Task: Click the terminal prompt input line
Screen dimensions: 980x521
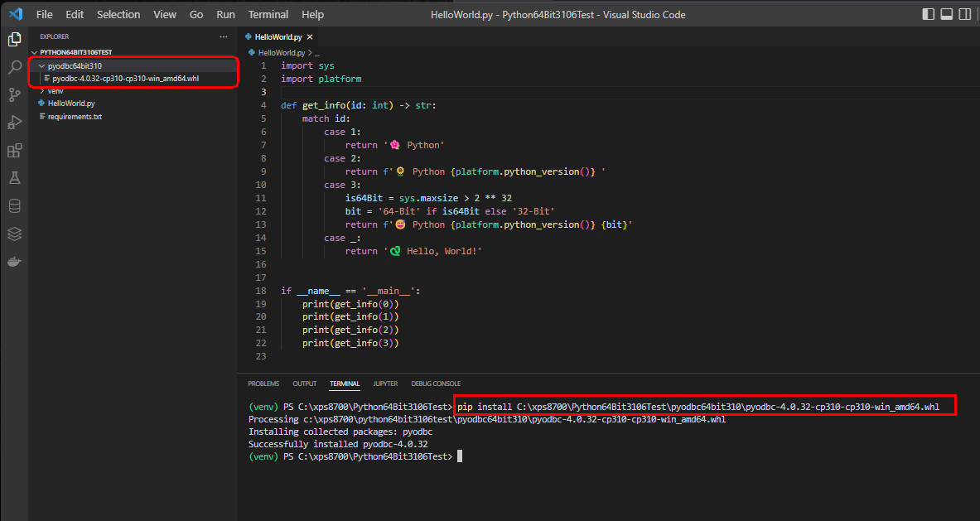Action: coord(460,456)
